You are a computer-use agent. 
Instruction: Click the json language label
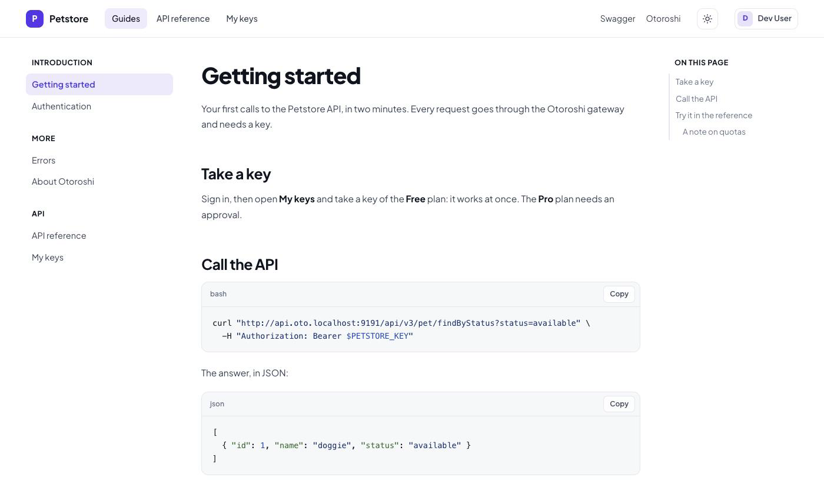tap(217, 404)
